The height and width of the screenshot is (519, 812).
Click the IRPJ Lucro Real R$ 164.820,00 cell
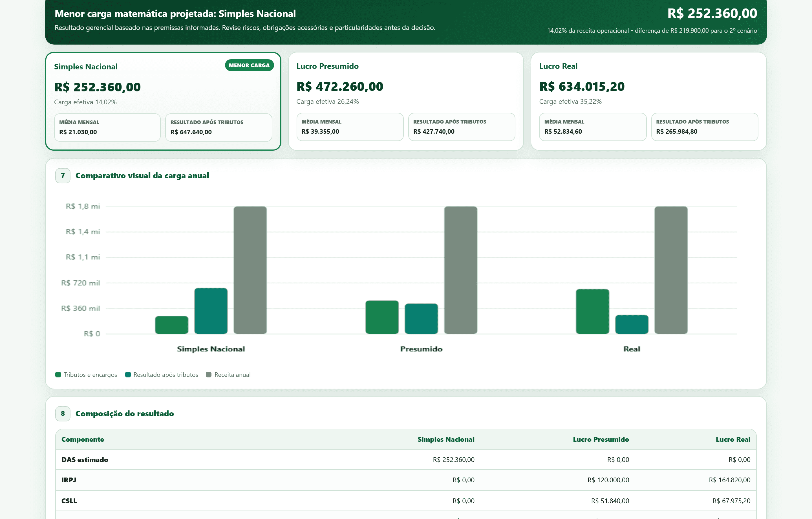tap(729, 480)
